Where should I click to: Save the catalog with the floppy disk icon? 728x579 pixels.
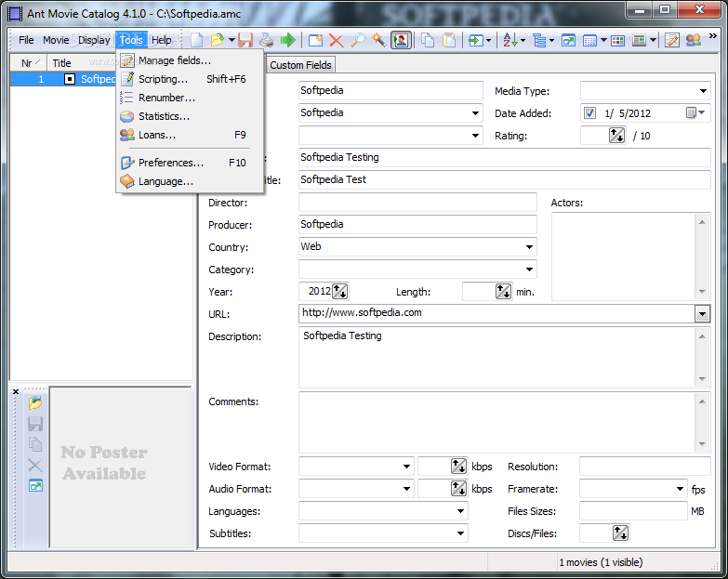pos(245,40)
